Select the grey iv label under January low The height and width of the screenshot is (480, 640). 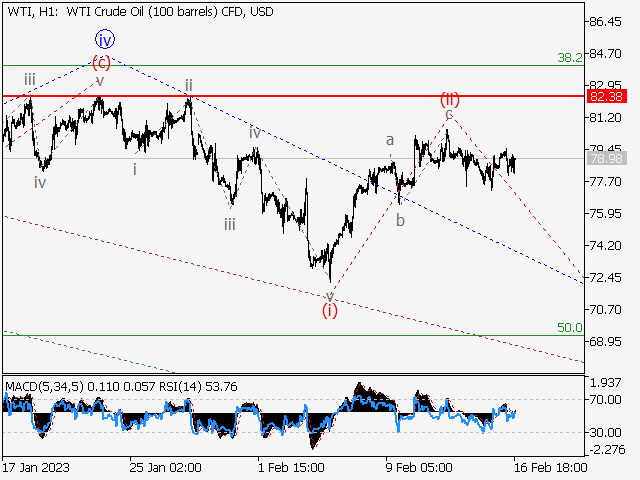40,182
